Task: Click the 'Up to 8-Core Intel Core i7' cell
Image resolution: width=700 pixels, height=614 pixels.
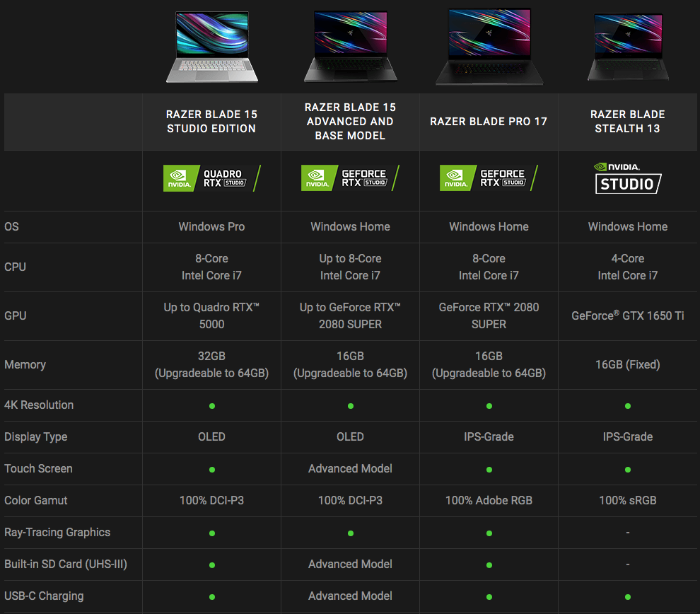Action: [x=350, y=267]
